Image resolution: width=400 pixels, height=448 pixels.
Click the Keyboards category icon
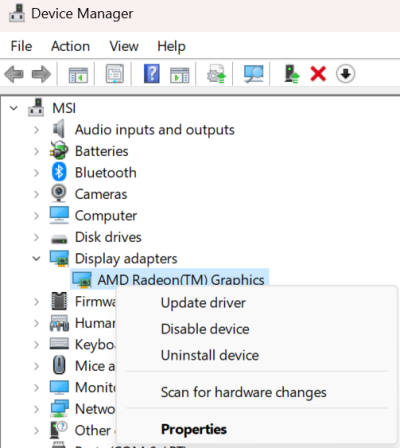tap(59, 344)
